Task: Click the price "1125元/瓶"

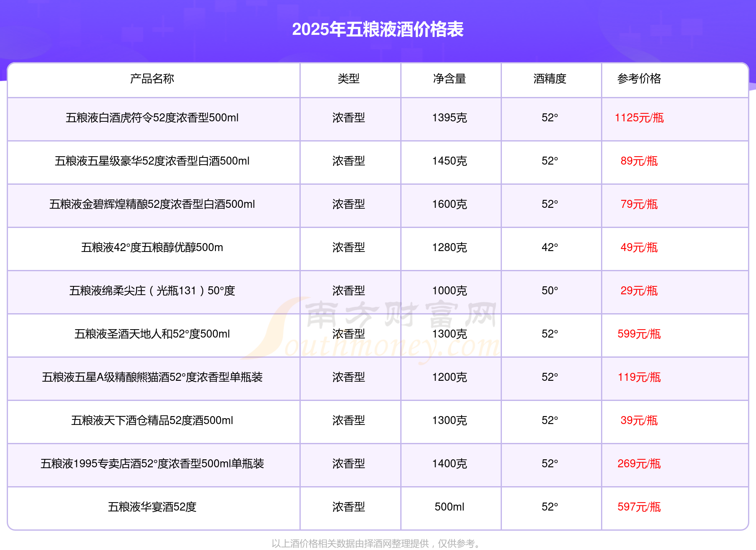Action: click(639, 118)
